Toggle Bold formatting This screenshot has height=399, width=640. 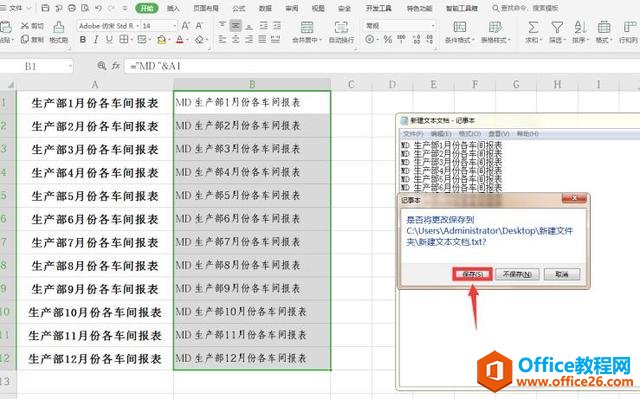tap(83, 40)
